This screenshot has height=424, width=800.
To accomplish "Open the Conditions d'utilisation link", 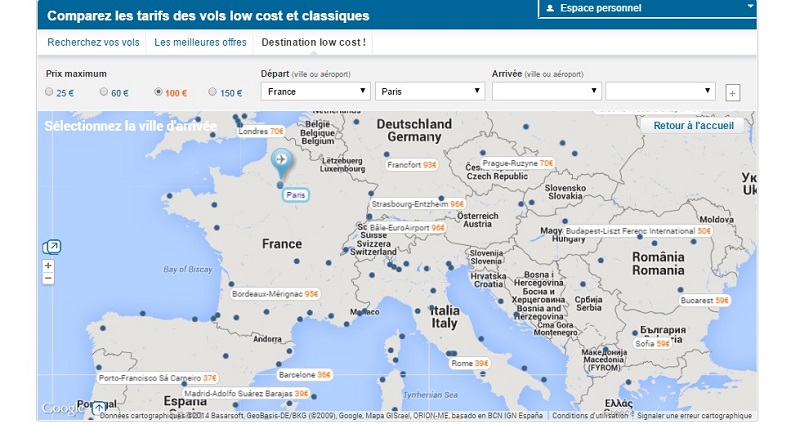I will click(591, 416).
